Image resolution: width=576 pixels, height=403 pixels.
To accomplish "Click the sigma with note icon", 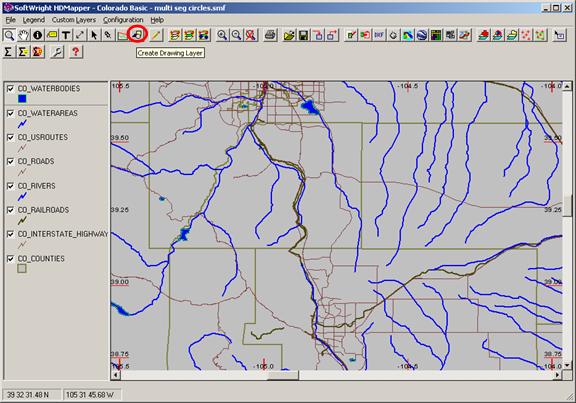I will [23, 52].
